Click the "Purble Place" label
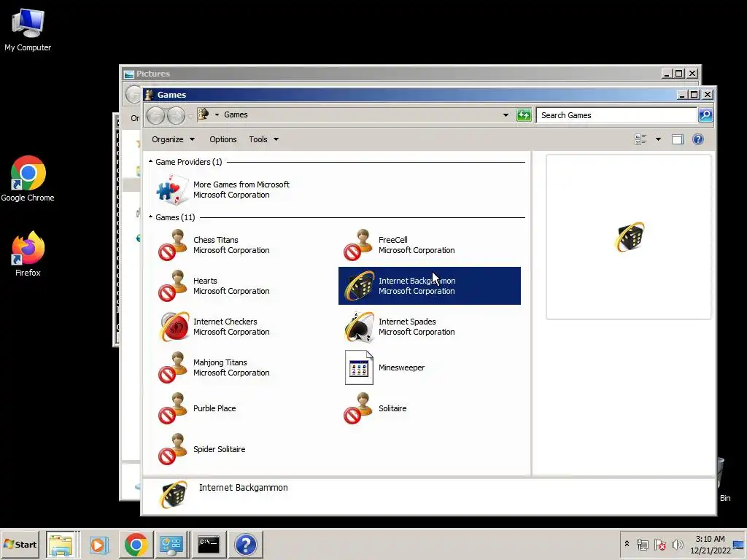Viewport: 747px width, 560px height. coord(214,408)
